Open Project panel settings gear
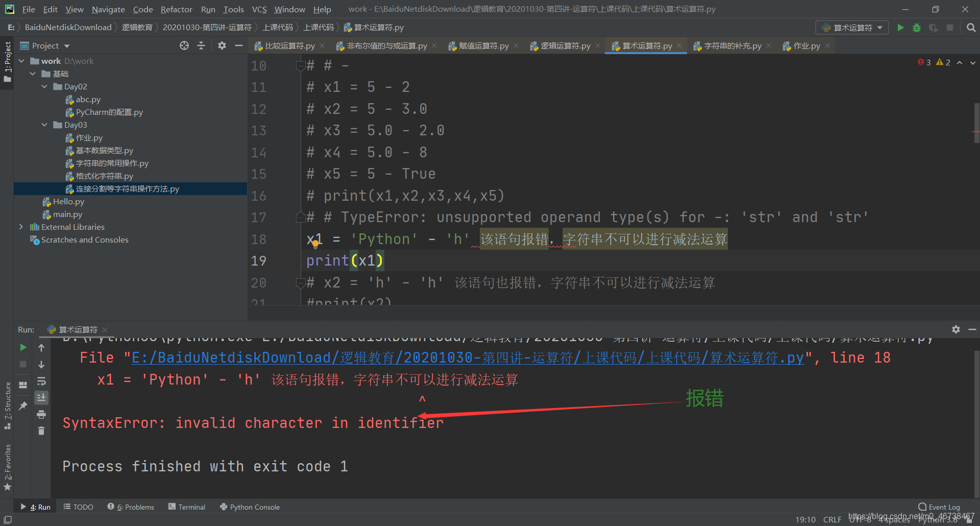Image resolution: width=980 pixels, height=526 pixels. tap(222, 45)
